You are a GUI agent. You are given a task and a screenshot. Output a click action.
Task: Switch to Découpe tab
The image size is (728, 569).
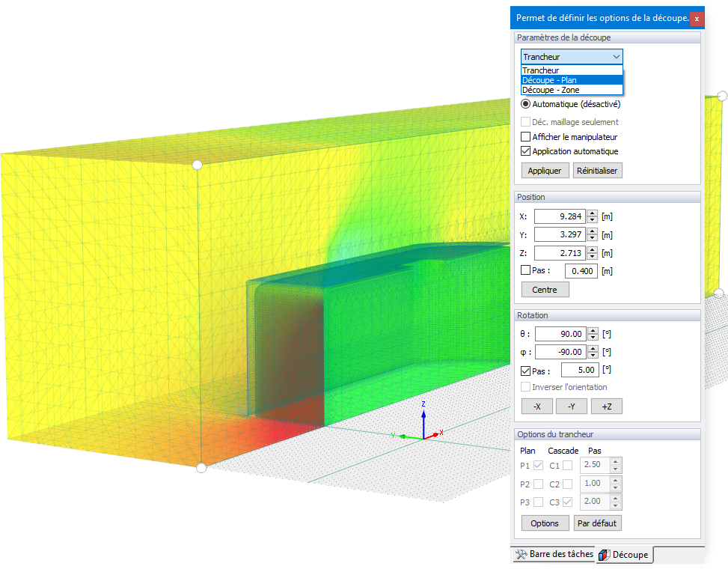623,555
